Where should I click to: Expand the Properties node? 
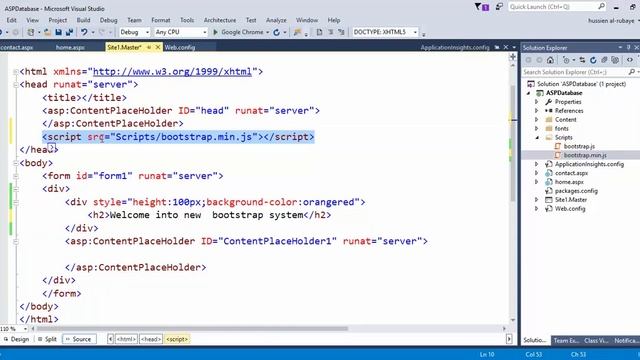[537, 102]
